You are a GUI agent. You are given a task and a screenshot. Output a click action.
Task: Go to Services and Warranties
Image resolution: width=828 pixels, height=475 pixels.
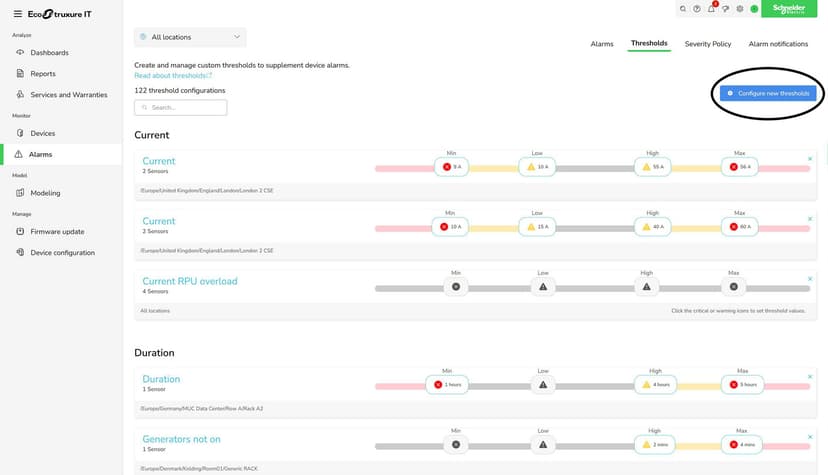pos(69,94)
